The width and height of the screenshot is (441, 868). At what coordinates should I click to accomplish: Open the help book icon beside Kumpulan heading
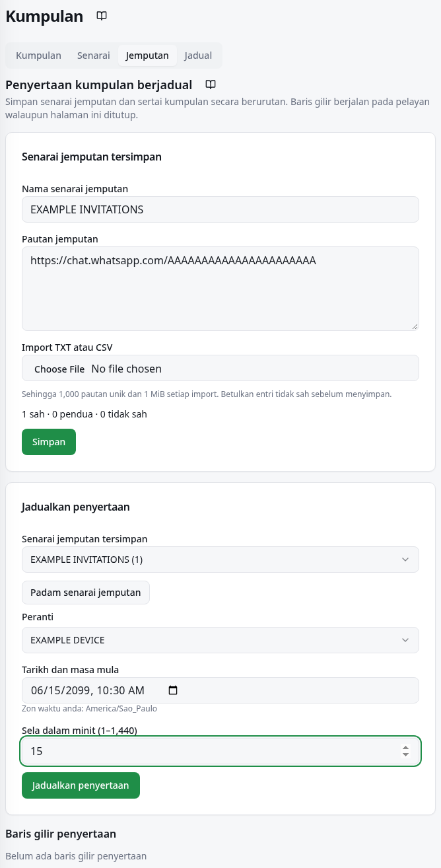tap(102, 16)
